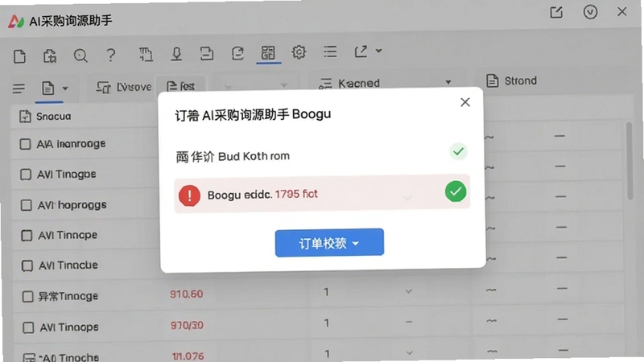Activate the microphone voice input icon
Viewport: 644px width, 362px height.
tap(176, 54)
